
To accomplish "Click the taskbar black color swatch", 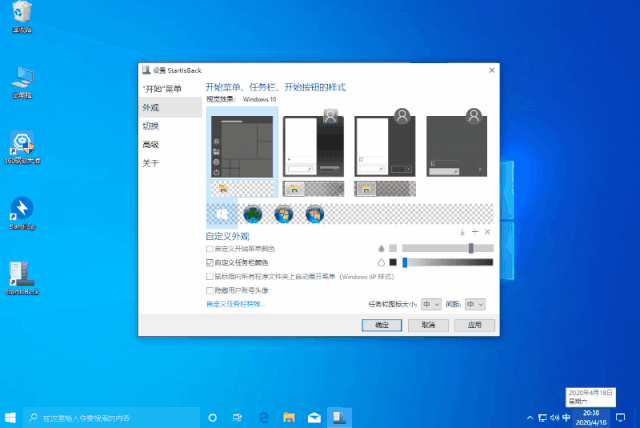I will tap(393, 262).
